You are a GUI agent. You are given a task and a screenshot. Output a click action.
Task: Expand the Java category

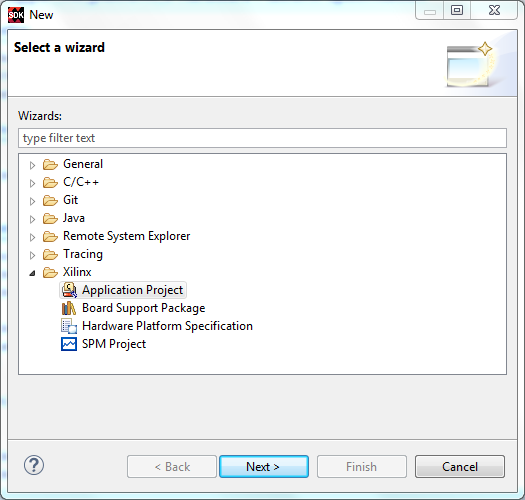(32, 219)
